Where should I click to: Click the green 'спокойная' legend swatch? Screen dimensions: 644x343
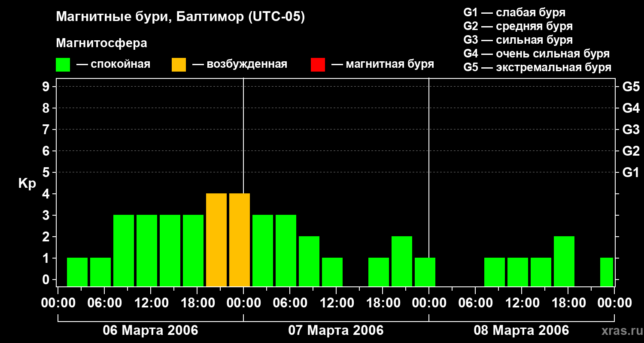63,65
